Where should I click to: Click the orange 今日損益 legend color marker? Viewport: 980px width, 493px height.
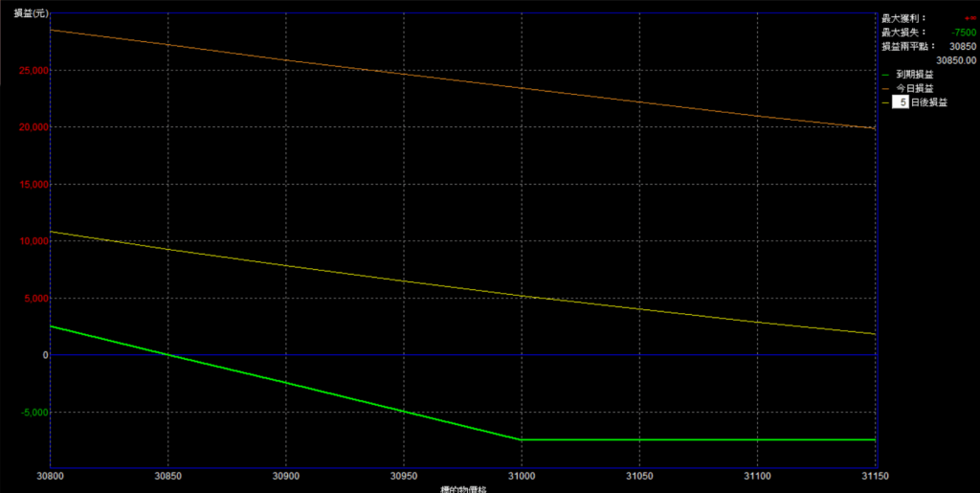coord(885,88)
